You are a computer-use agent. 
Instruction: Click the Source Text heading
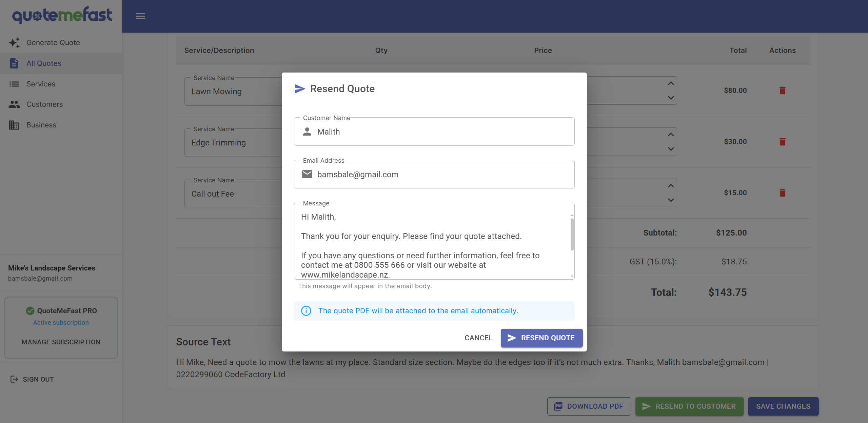[x=203, y=342]
